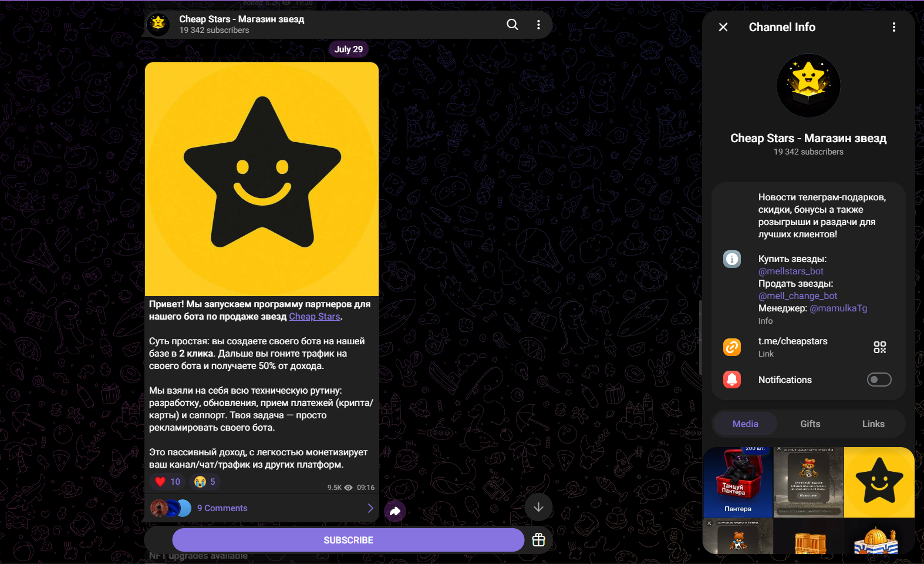Show QR code for channel link
This screenshot has height=564, width=924.
(879, 347)
